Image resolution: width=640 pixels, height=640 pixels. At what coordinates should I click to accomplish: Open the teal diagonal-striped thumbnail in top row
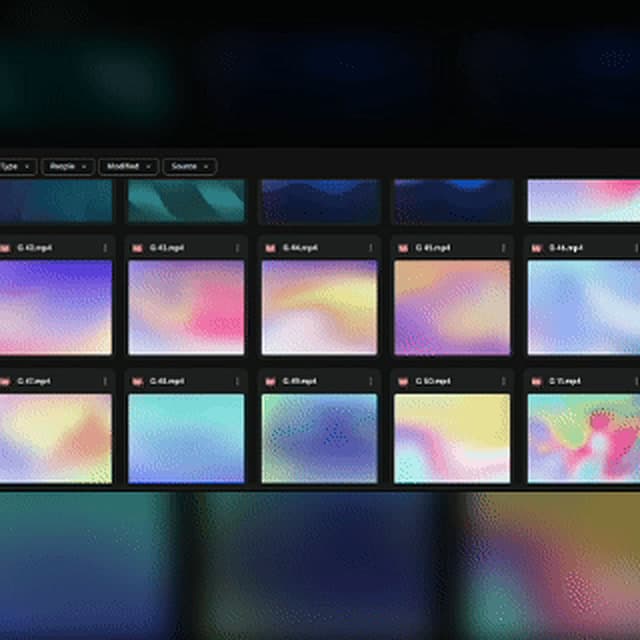point(187,201)
